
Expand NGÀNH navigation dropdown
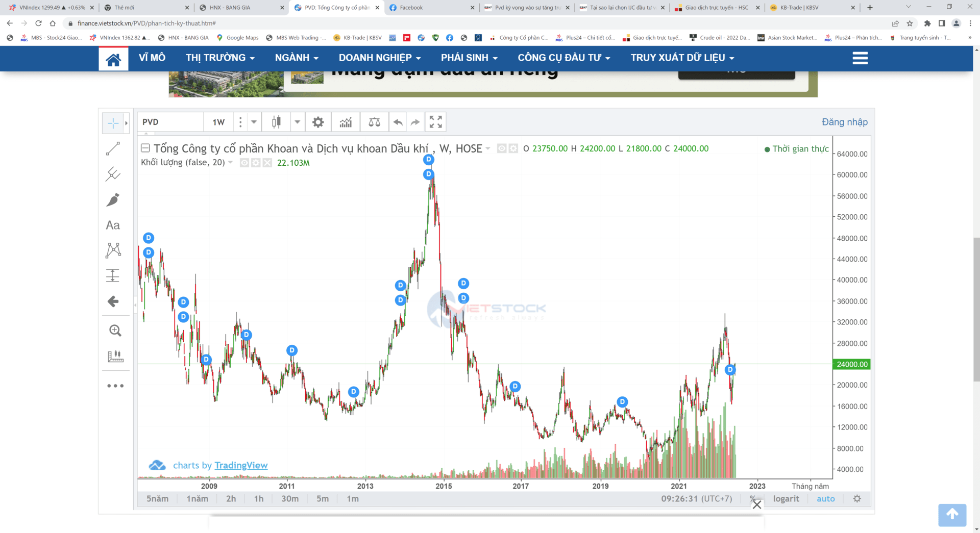tap(297, 58)
